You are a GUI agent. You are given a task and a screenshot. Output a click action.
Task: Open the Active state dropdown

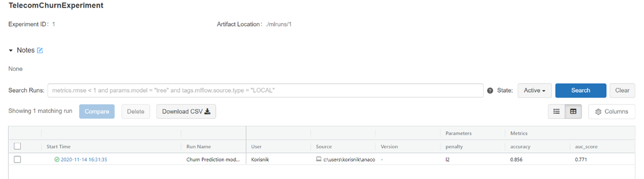(x=534, y=90)
